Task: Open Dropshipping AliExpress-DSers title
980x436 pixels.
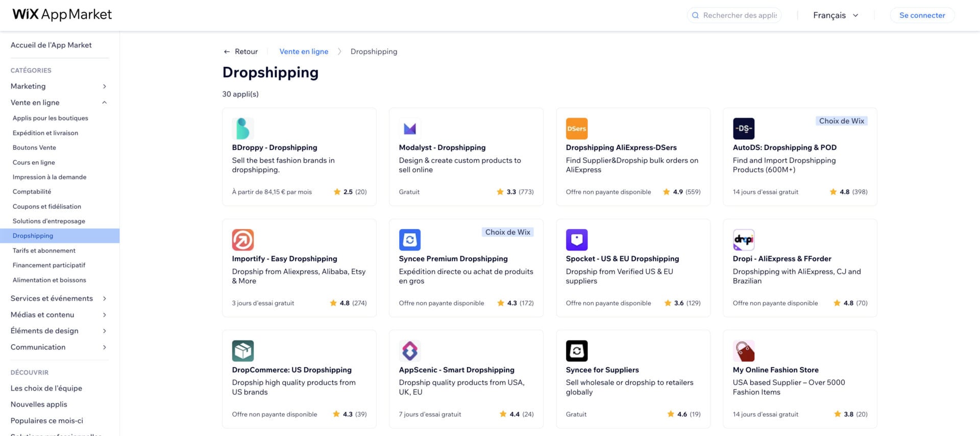Action: 621,148
